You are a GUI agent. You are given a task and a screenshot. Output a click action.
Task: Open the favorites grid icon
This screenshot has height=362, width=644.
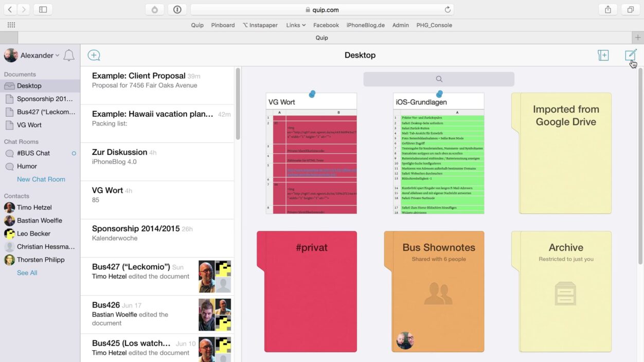pyautogui.click(x=11, y=25)
